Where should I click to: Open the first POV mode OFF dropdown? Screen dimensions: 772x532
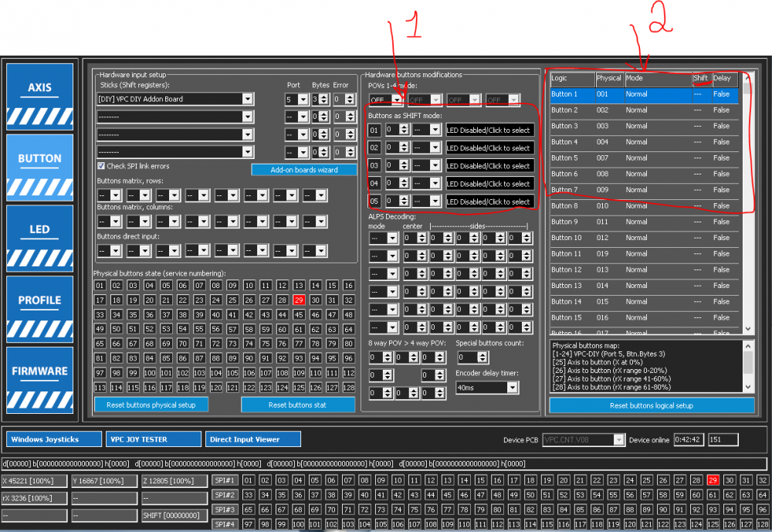tap(397, 100)
